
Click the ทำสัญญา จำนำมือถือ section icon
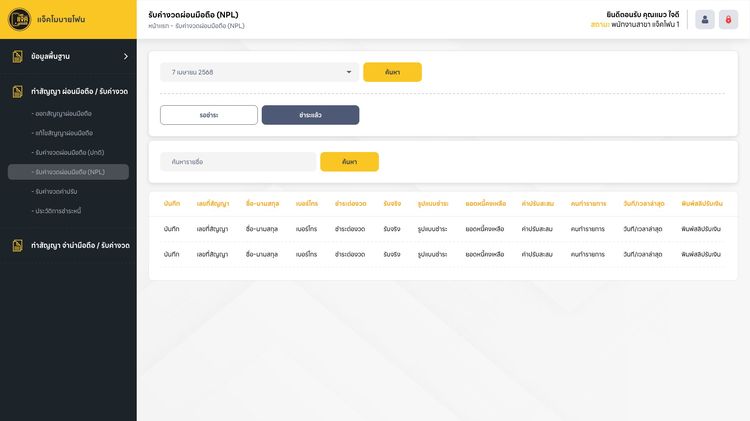[18, 245]
